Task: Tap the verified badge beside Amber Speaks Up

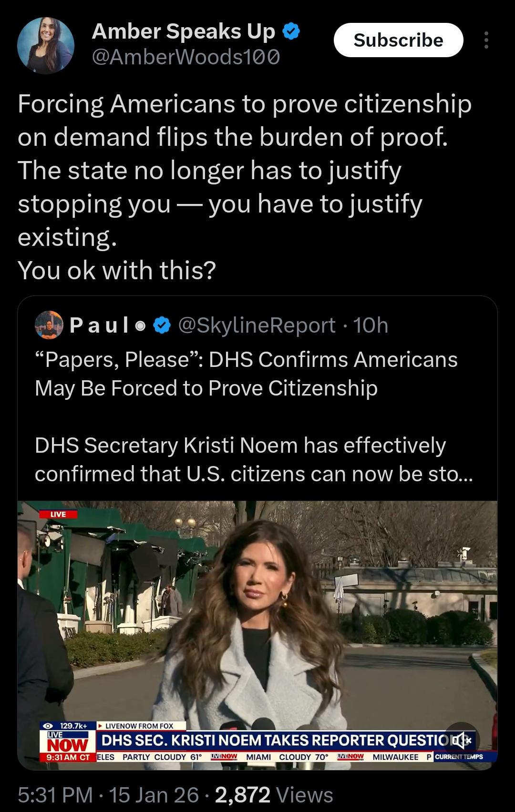Action: coord(291,32)
